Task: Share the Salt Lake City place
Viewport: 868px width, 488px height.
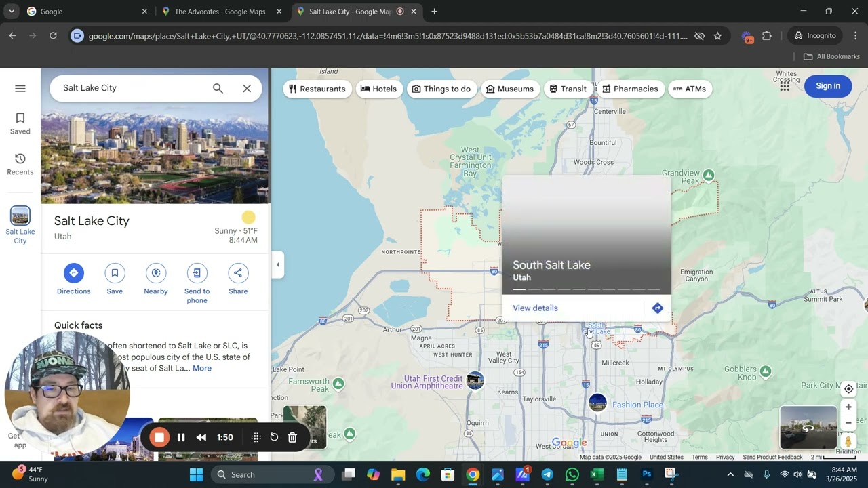Action: pyautogui.click(x=238, y=279)
